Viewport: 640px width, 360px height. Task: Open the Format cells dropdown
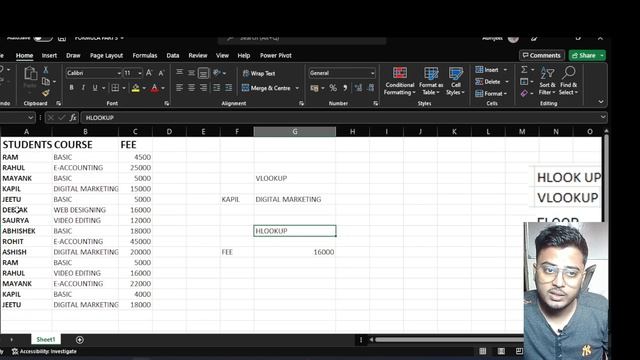click(x=505, y=93)
